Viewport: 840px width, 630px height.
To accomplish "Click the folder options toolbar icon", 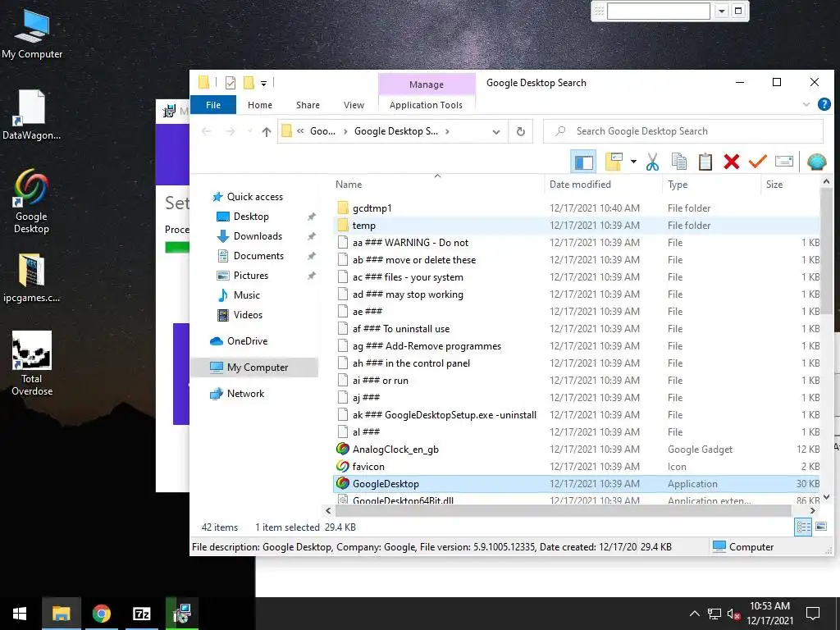I will point(614,162).
